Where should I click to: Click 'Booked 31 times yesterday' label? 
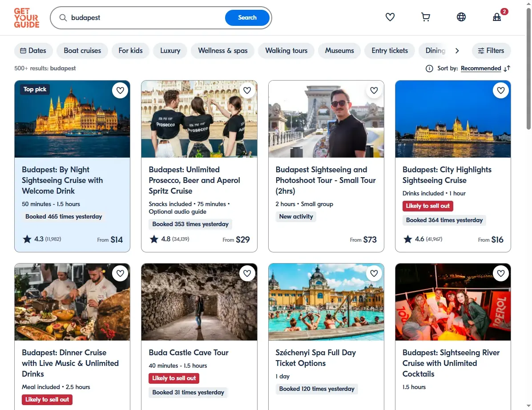click(x=188, y=392)
